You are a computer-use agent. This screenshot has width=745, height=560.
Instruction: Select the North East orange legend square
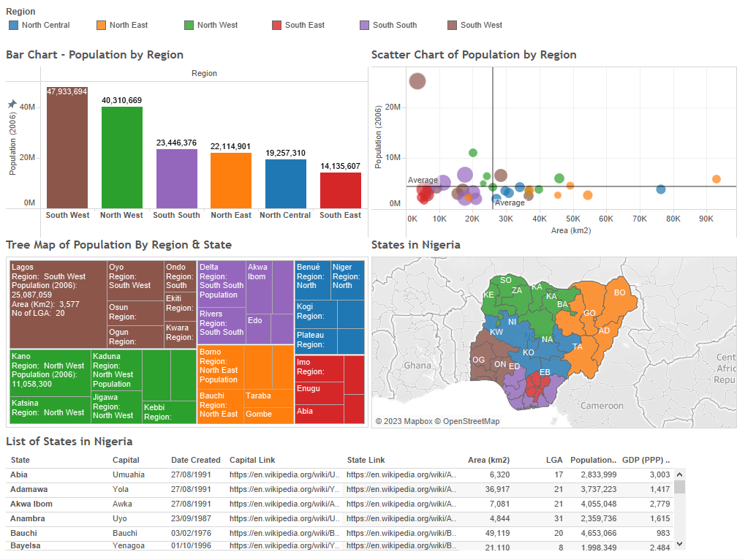102,25
